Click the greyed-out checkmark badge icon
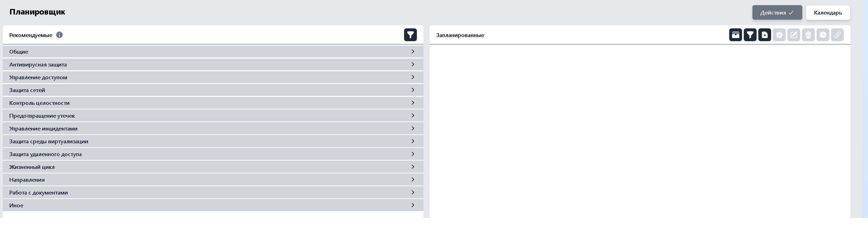Screen dimensions: 868x226 pyautogui.click(x=779, y=35)
